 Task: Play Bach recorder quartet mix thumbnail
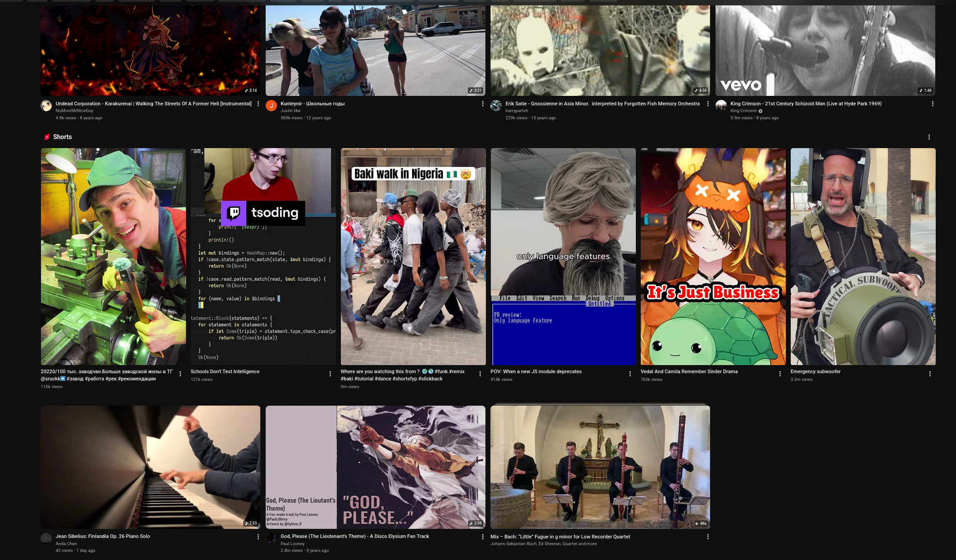pyautogui.click(x=600, y=467)
